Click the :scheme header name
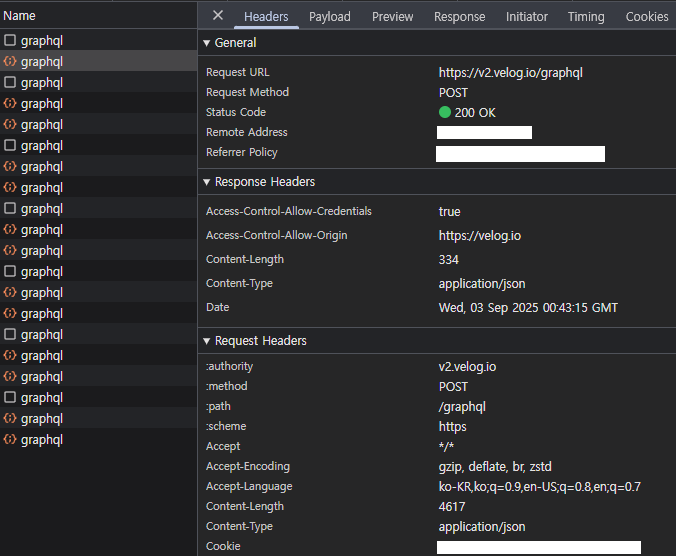The height and width of the screenshot is (556, 676). pyautogui.click(x=226, y=426)
